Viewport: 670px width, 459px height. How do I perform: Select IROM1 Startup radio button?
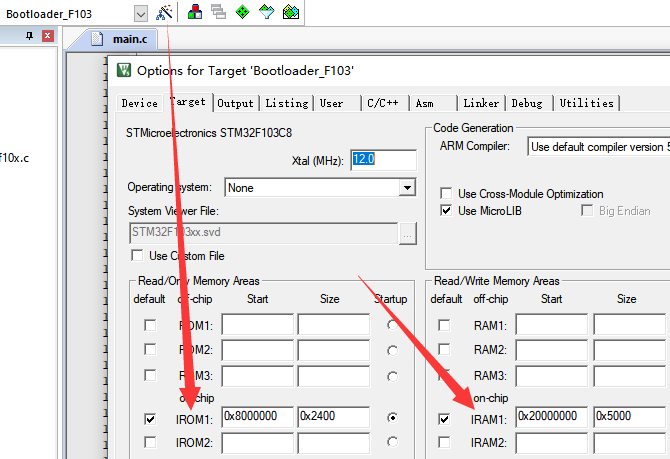pyautogui.click(x=392, y=418)
